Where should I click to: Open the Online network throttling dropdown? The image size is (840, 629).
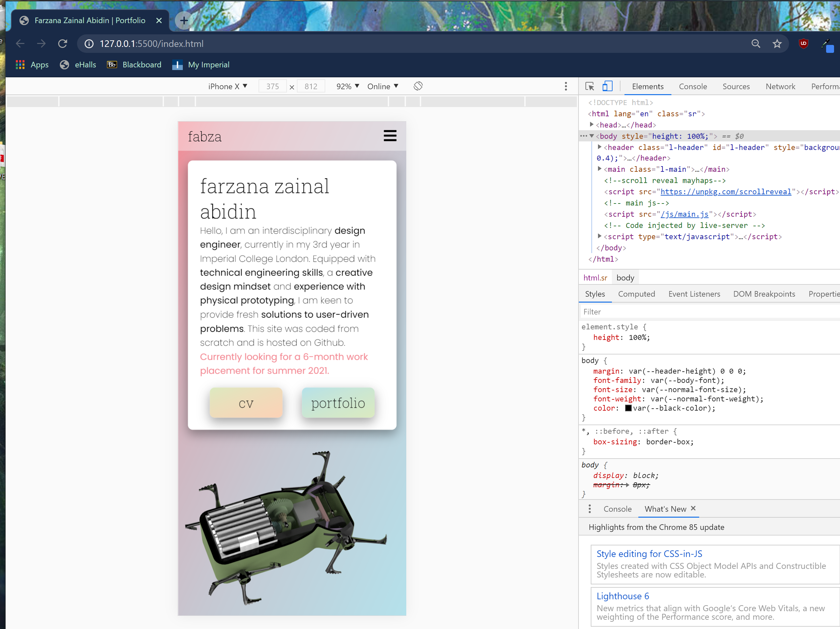pos(382,87)
